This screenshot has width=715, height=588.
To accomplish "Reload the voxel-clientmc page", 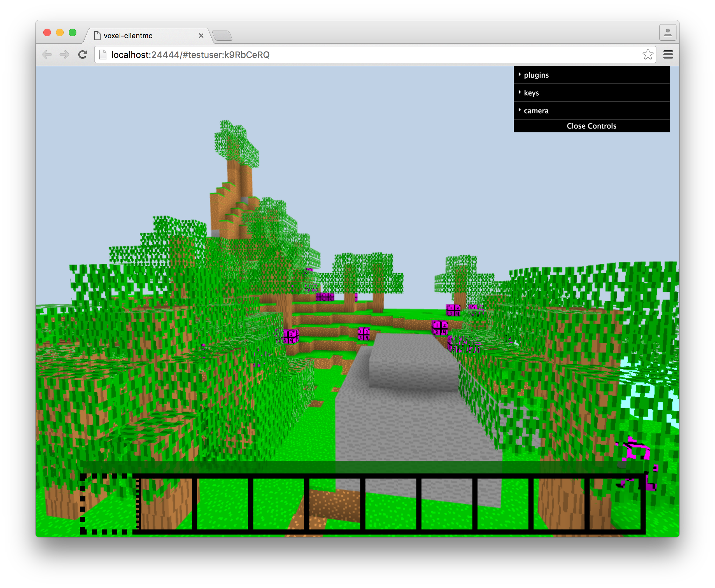I will click(x=83, y=54).
